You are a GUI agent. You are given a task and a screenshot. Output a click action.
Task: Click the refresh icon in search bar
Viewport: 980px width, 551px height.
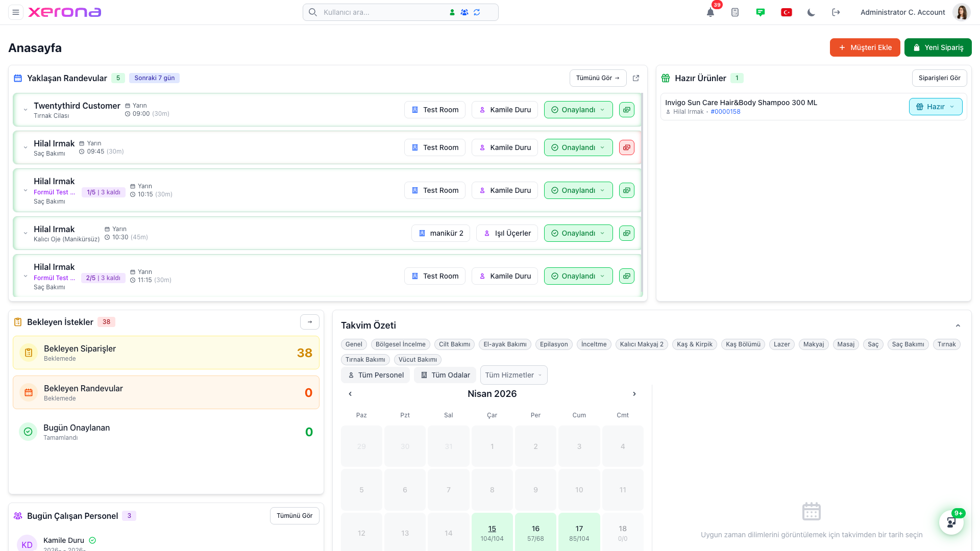(x=477, y=12)
